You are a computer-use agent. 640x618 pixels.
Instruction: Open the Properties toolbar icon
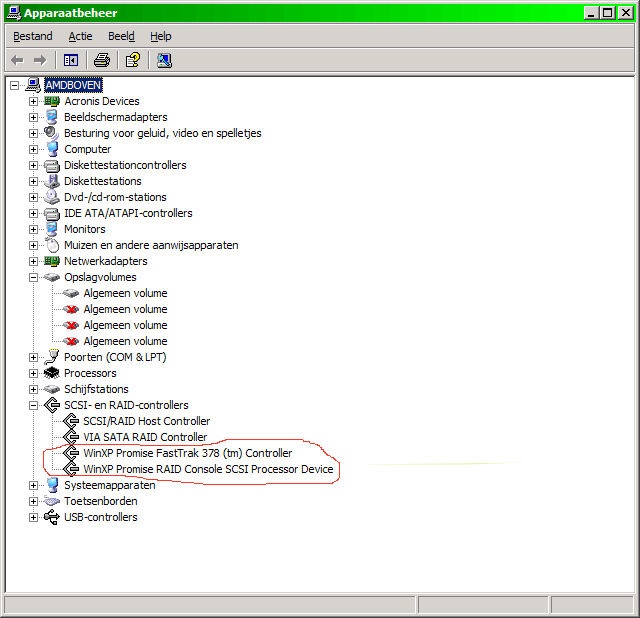coord(133,60)
